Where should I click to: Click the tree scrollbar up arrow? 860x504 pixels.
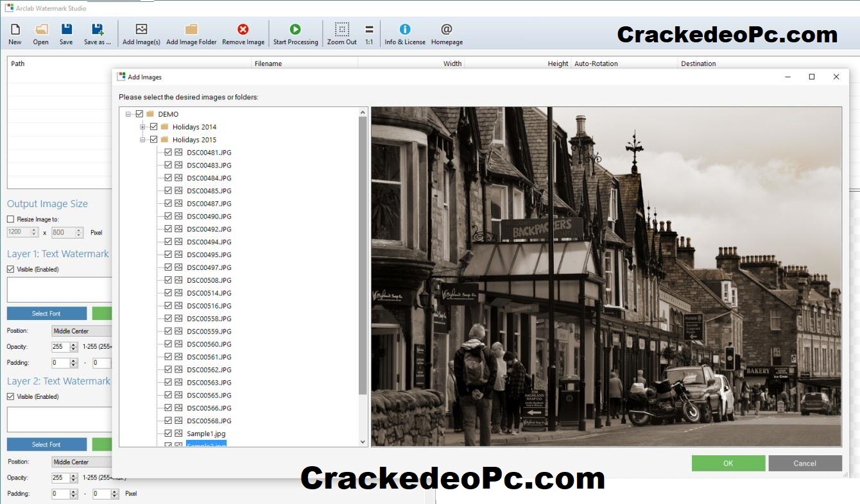pos(363,112)
